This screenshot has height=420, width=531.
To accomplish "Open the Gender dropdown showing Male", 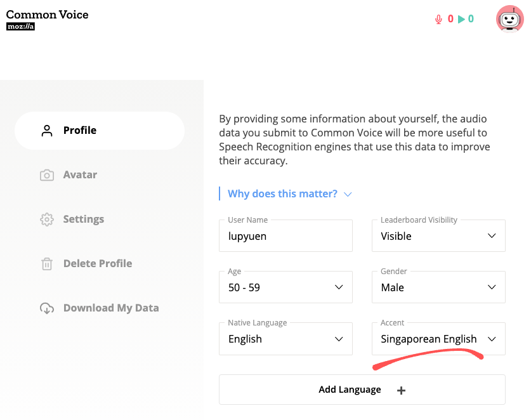I will tap(438, 287).
